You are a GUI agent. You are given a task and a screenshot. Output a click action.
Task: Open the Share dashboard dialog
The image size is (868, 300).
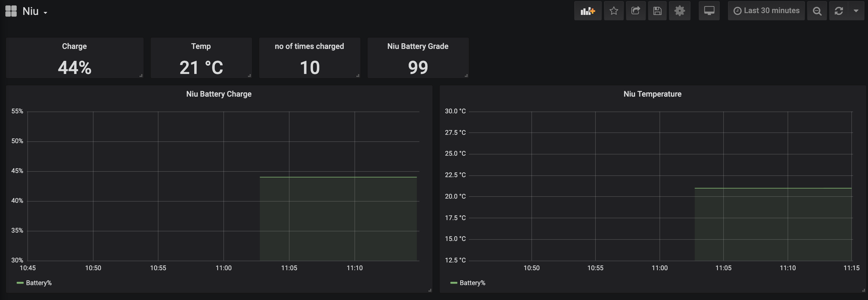click(x=635, y=11)
